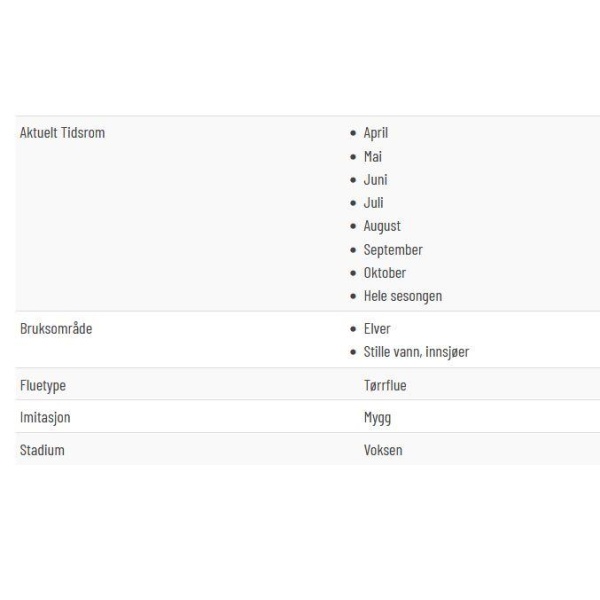Select the April list entry
600x600 pixels.
(x=375, y=133)
